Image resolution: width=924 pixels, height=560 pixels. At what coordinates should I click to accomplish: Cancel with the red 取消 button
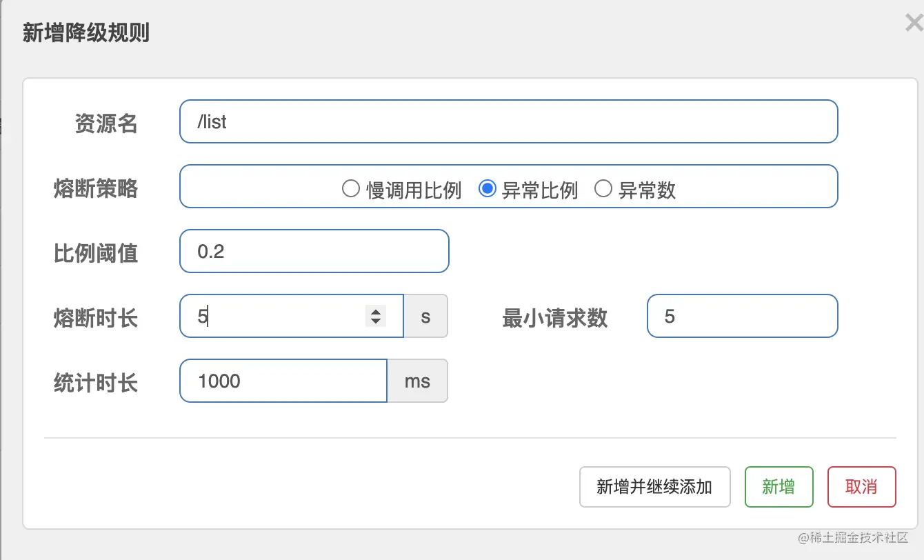point(861,487)
